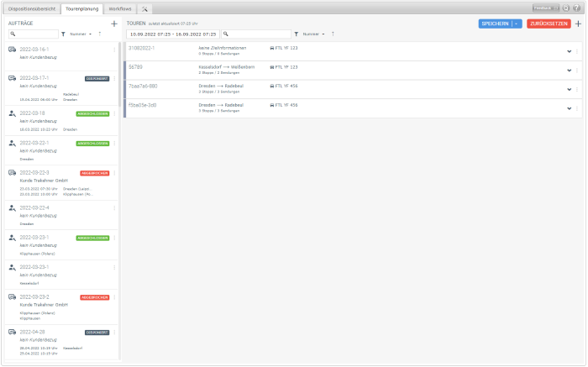Add a new order in the Aufträge panel

113,24
